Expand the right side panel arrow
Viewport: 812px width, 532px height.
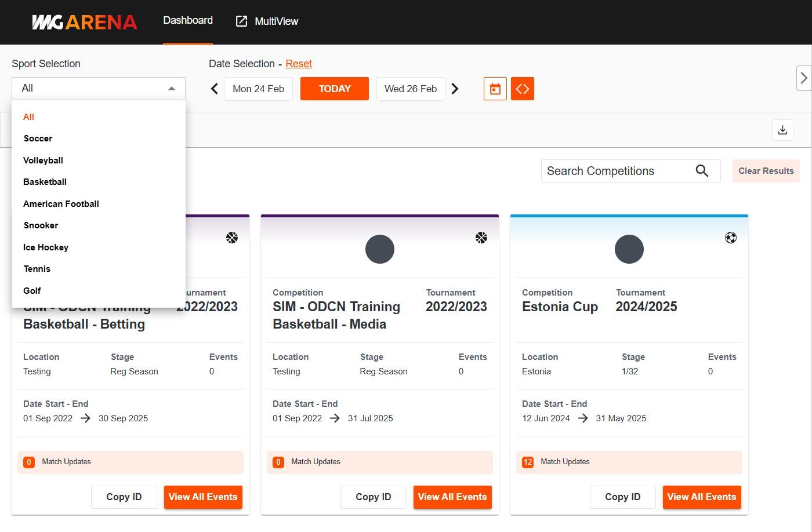(803, 78)
